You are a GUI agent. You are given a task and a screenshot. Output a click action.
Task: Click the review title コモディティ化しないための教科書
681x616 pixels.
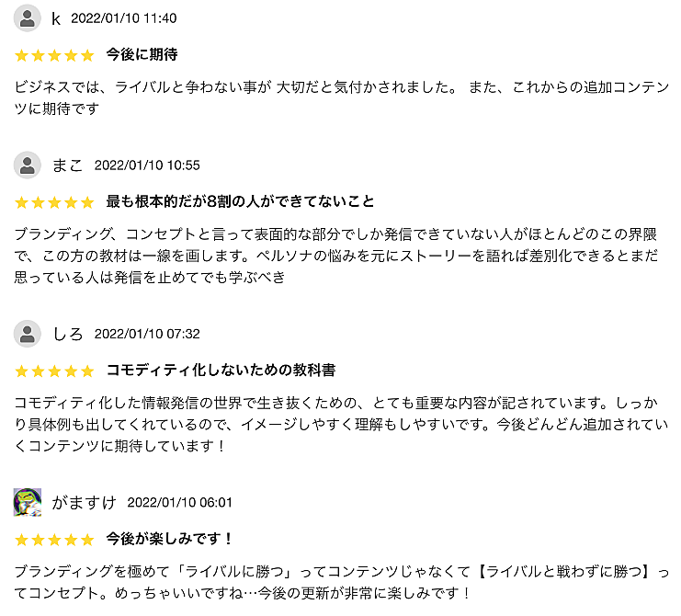click(221, 371)
